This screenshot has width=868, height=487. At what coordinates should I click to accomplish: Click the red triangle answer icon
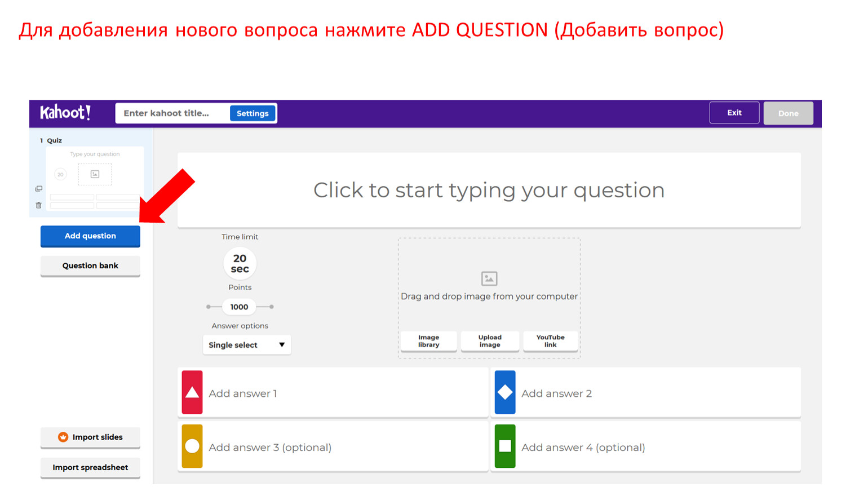(x=192, y=392)
